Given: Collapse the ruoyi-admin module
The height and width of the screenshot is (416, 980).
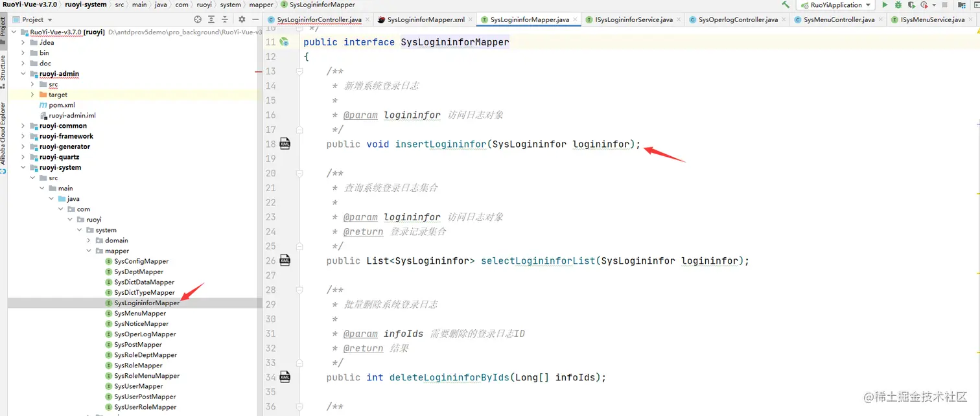Looking at the screenshot, I should tap(24, 73).
